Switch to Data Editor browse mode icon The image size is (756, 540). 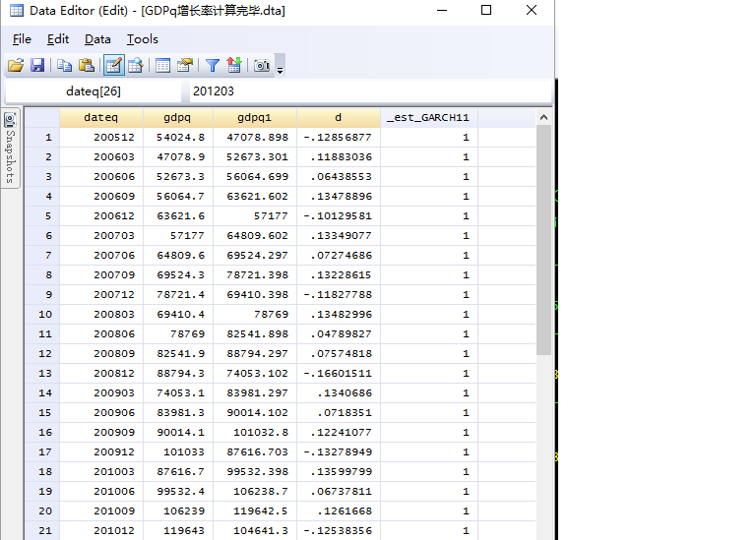tap(135, 66)
